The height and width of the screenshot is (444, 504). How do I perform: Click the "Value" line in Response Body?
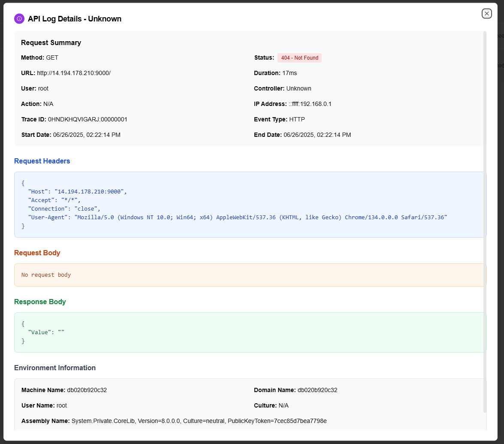tap(46, 332)
